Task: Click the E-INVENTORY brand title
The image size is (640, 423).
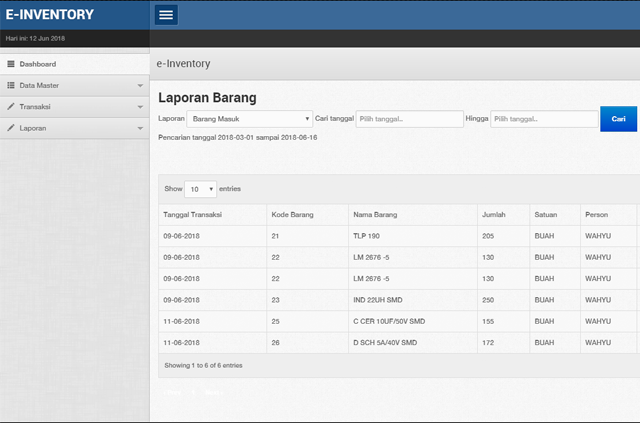Action: (x=50, y=15)
